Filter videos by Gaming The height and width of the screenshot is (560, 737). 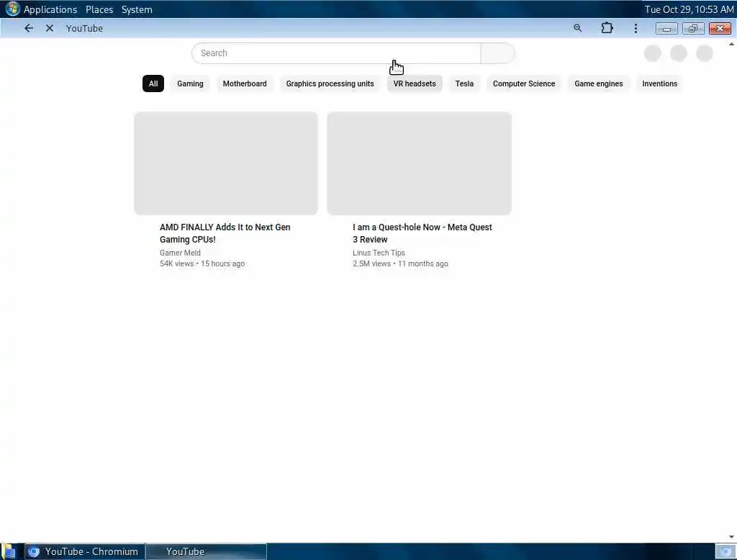pyautogui.click(x=190, y=83)
